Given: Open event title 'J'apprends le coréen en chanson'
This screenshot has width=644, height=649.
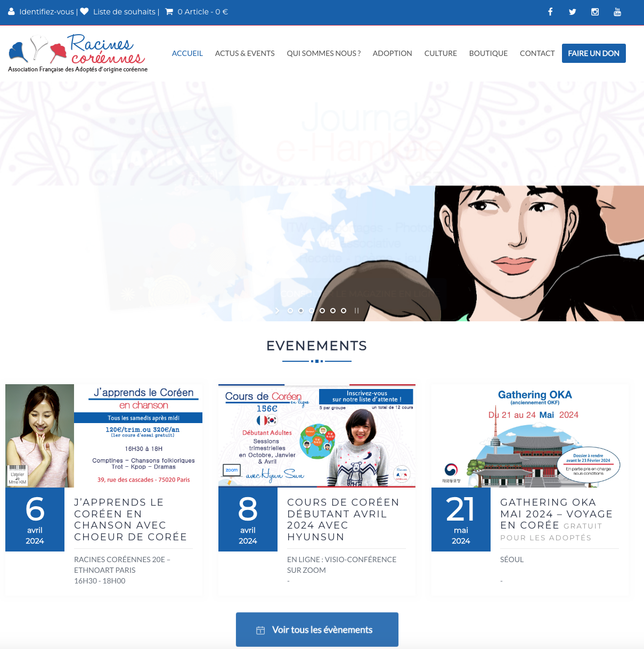Looking at the screenshot, I should point(131,520).
